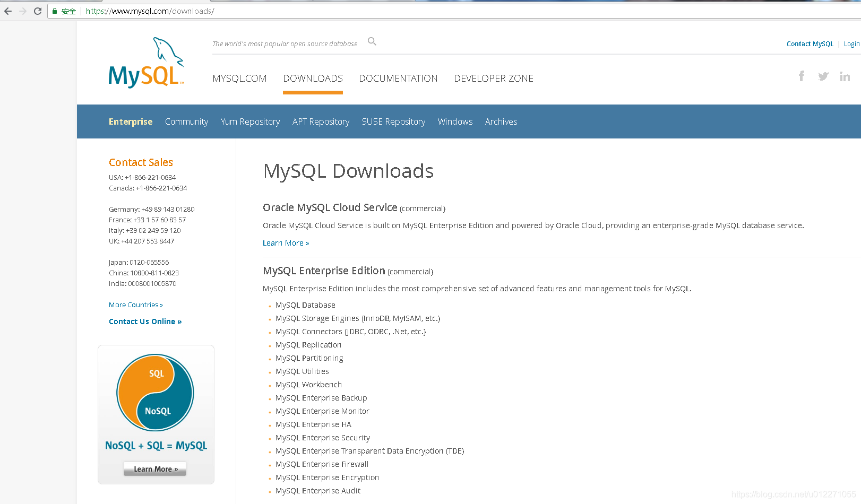This screenshot has width=861, height=504.
Task: Click the green padlock security icon
Action: 55,11
